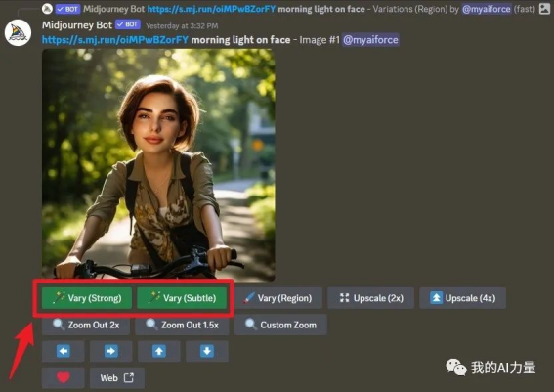The image size is (554, 392).
Task: Open image in Web external link
Action: (x=117, y=378)
